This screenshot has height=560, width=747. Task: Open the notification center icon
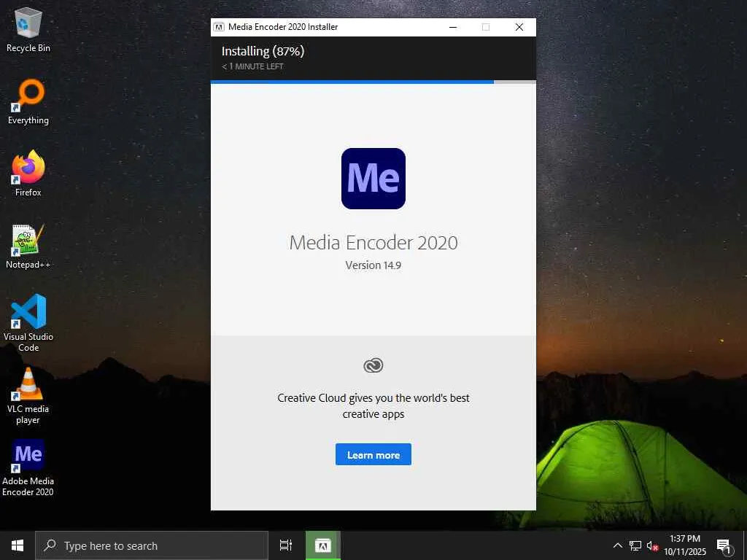tap(723, 546)
